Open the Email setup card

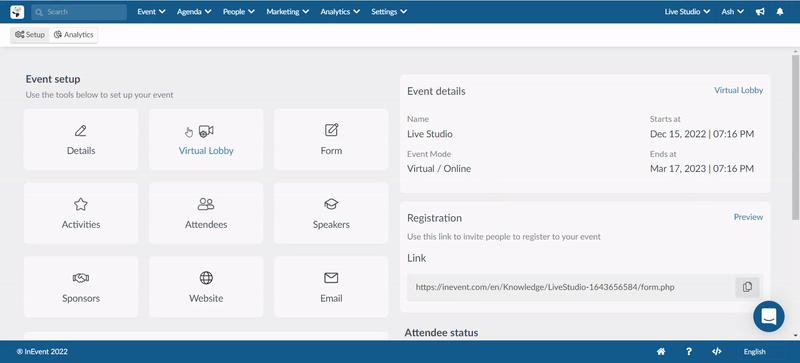[x=331, y=287]
